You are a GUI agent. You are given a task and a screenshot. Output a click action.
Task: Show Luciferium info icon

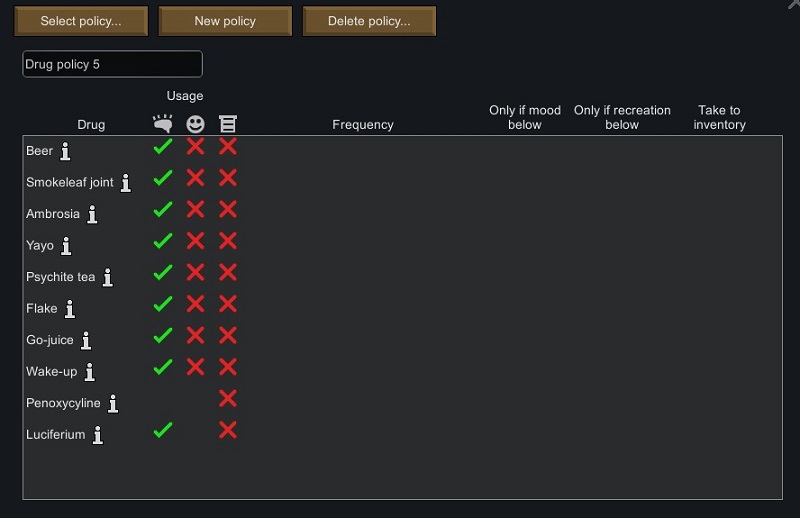[97, 435]
